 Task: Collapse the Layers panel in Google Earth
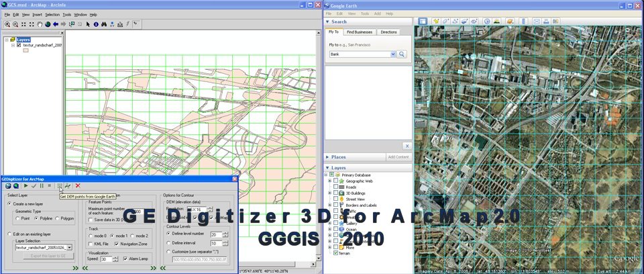tap(328, 168)
